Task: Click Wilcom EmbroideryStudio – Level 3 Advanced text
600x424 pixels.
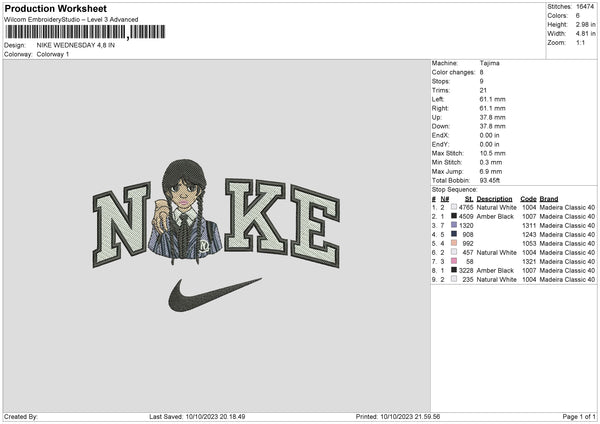Action: [71, 20]
